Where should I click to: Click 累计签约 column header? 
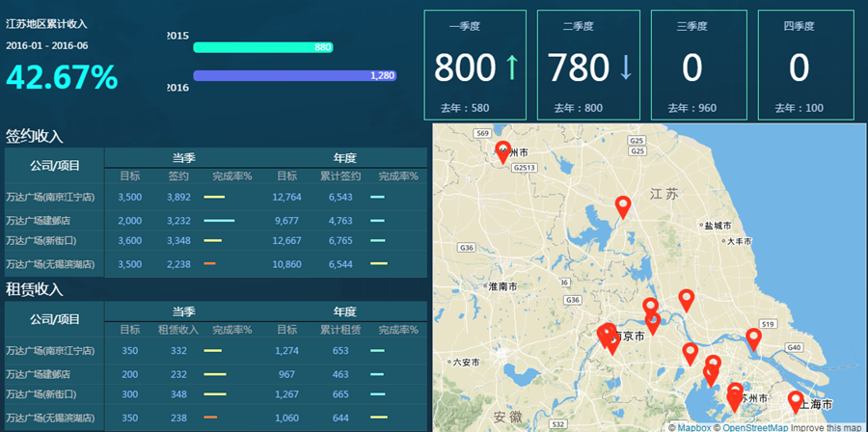click(340, 176)
